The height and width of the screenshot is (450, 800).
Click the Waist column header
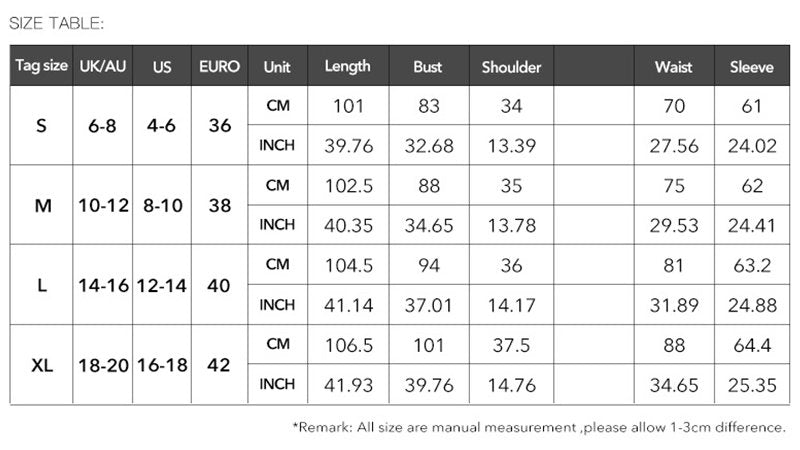[x=673, y=67]
